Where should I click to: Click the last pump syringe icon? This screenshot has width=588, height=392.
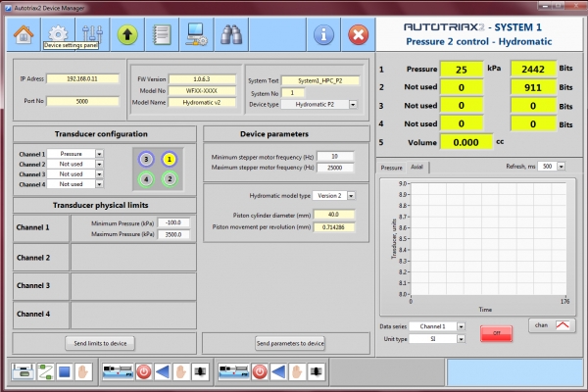233,371
